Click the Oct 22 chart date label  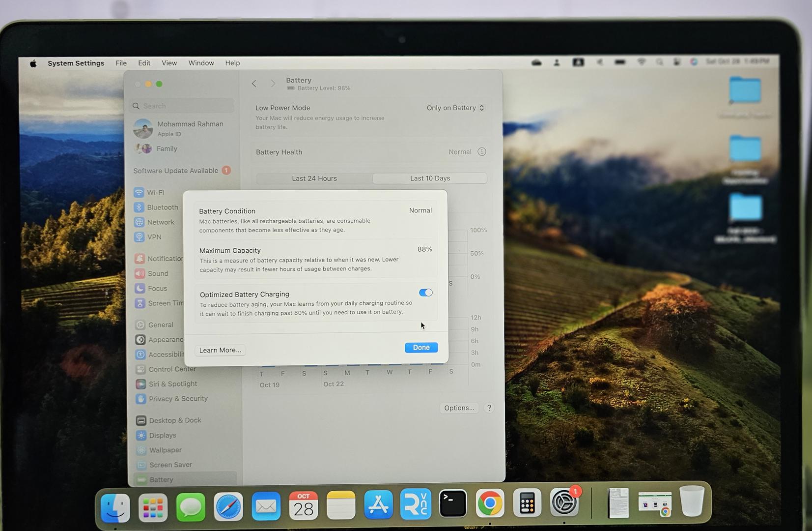[x=334, y=384]
